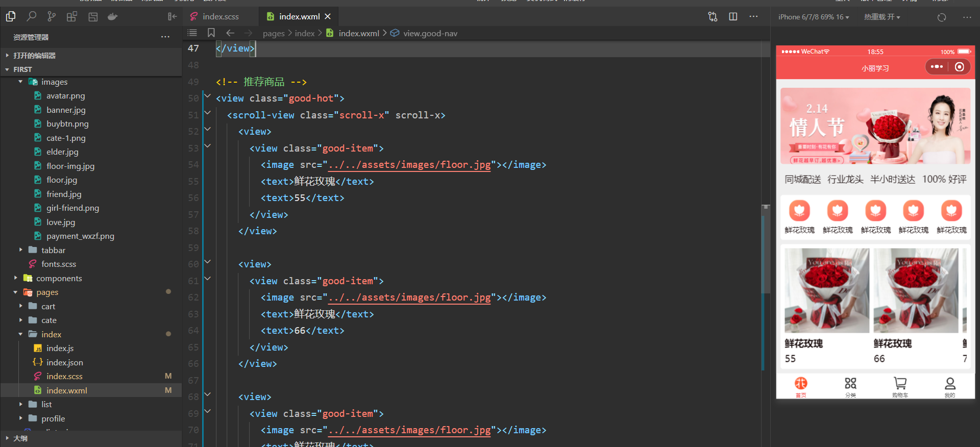This screenshot has width=980, height=447.
Task: Open the Docker whale icon
Action: tap(113, 17)
